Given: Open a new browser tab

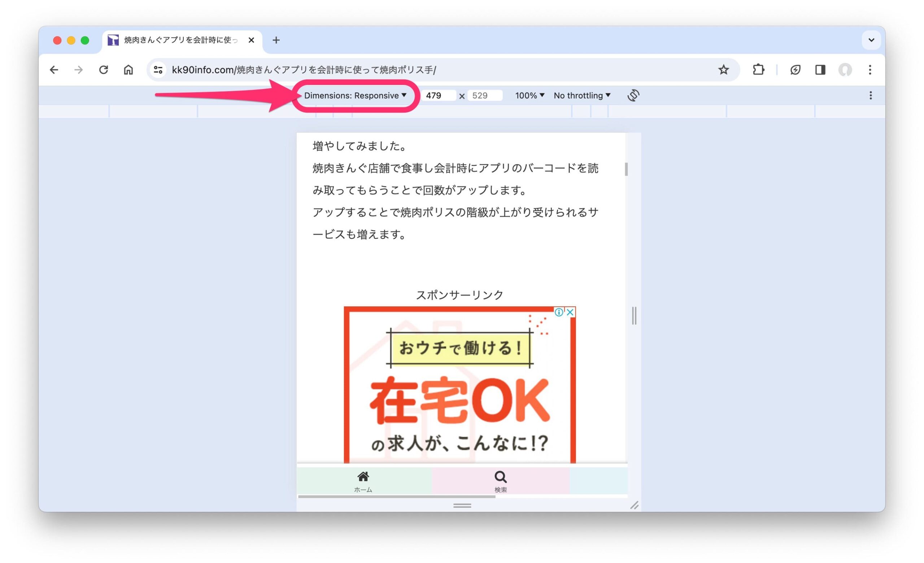Looking at the screenshot, I should click(x=276, y=40).
